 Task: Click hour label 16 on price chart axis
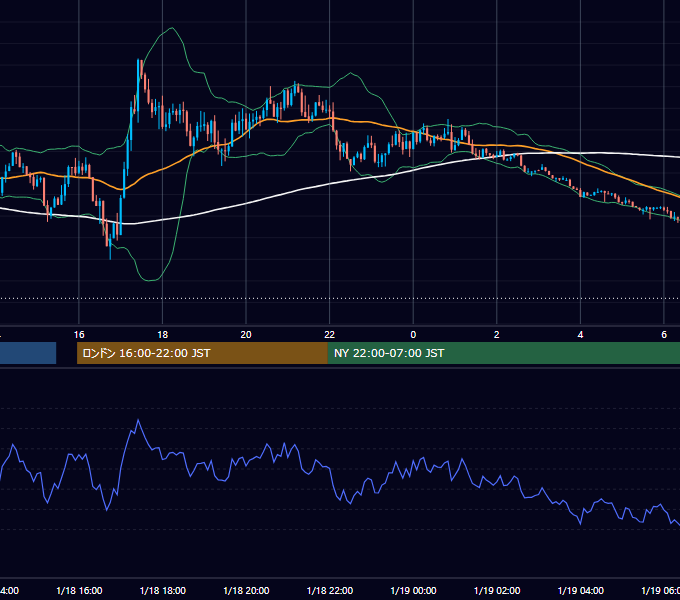pyautogui.click(x=79, y=335)
